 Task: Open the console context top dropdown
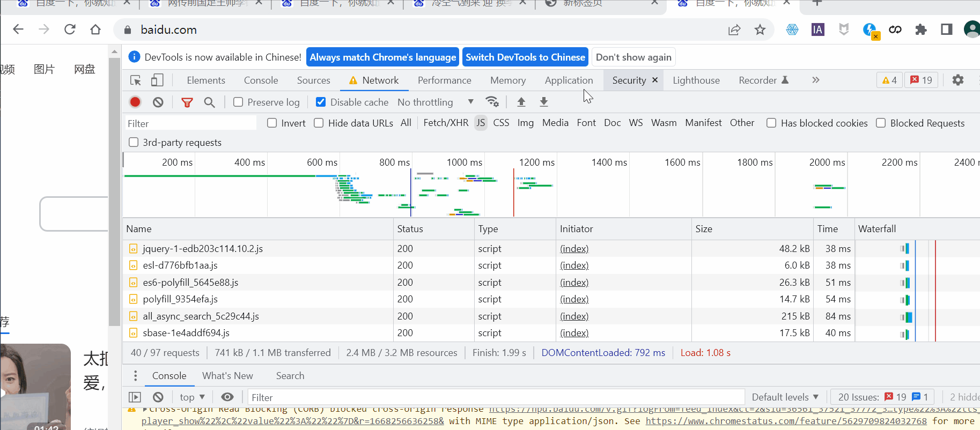(x=193, y=397)
